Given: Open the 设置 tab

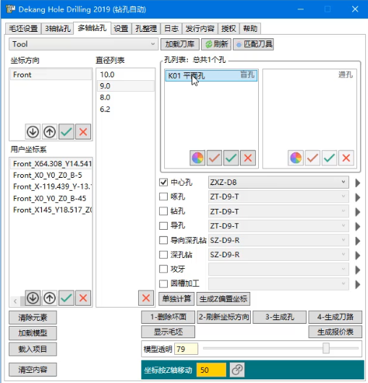Looking at the screenshot, I should tap(121, 29).
